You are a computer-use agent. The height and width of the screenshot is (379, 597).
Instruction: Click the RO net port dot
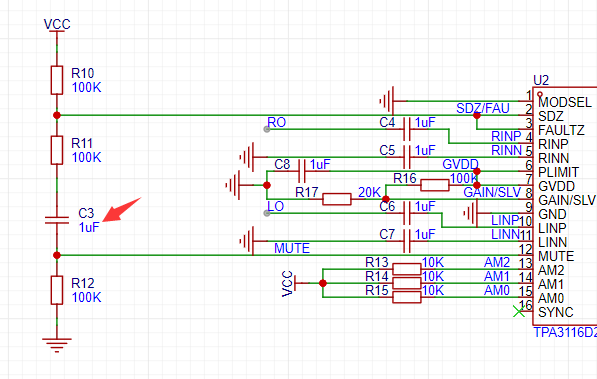267,130
